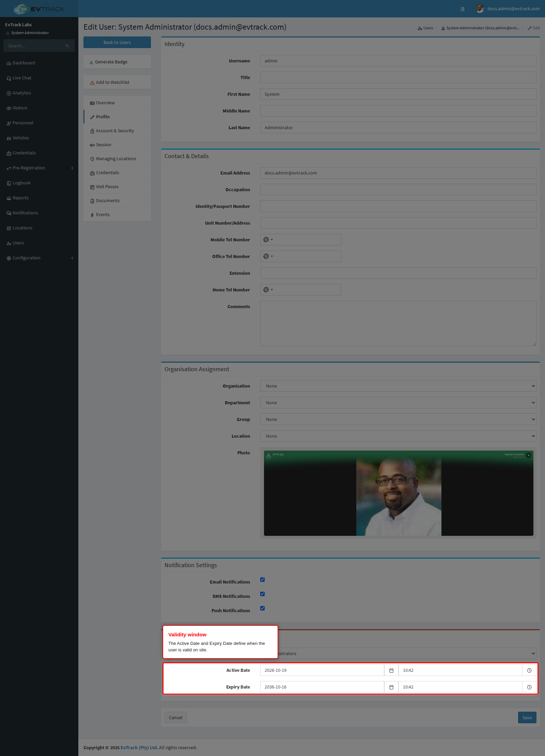This screenshot has height=756, width=545.
Task: Click the download icon on photo.jpg
Action: coord(268,455)
